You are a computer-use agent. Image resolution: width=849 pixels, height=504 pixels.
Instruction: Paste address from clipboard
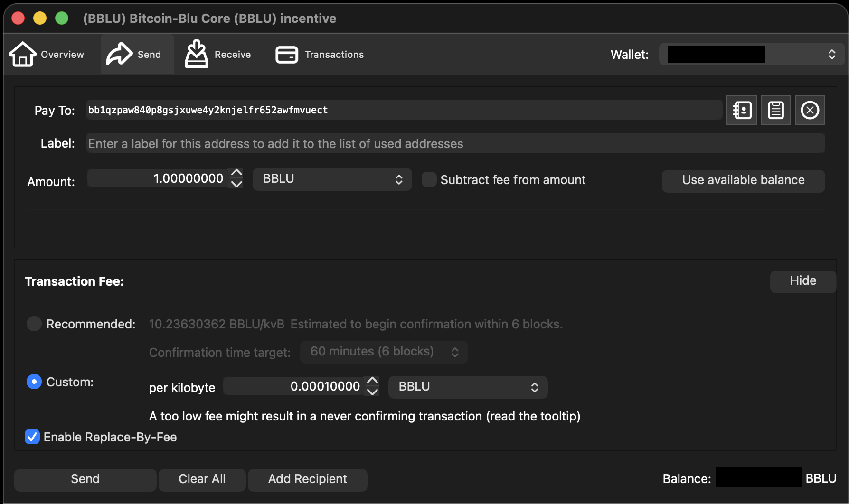click(775, 110)
